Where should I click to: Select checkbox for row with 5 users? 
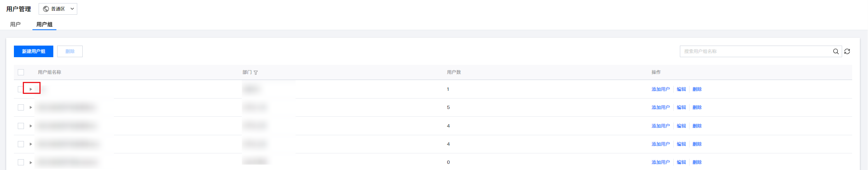[x=21, y=107]
